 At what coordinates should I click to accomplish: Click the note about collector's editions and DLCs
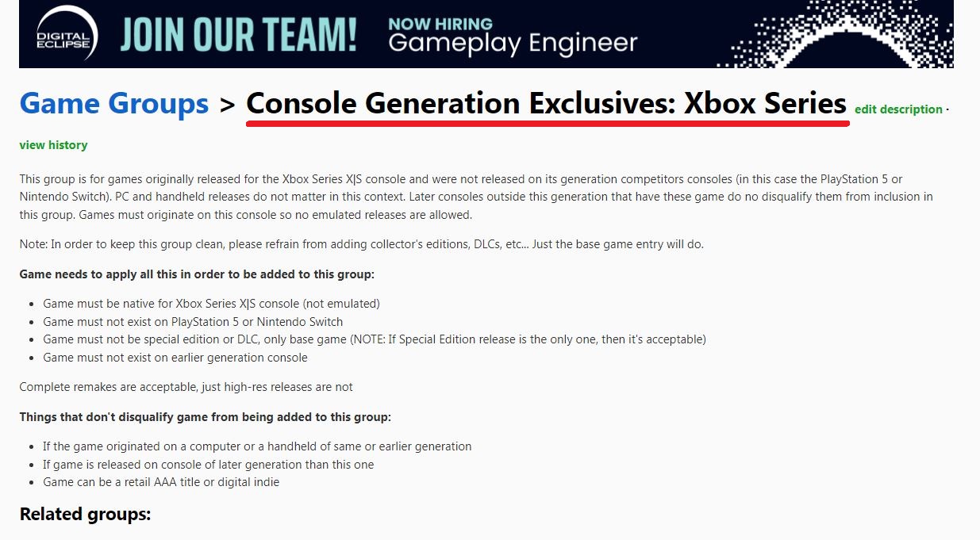[x=362, y=244]
